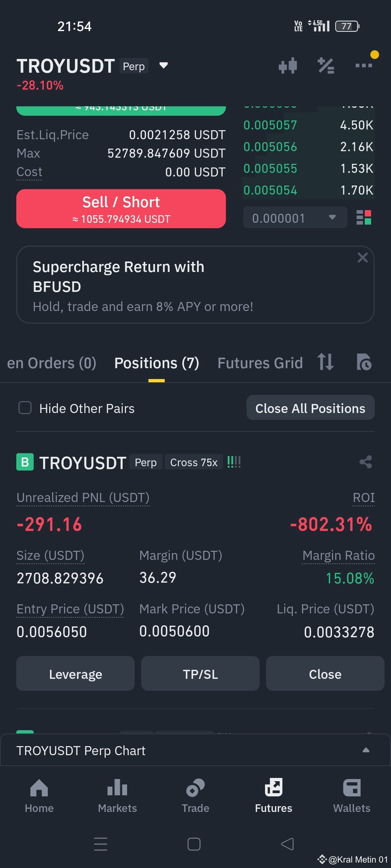
Task: Open the 0.000001 price precision dropdown
Action: coord(295,218)
